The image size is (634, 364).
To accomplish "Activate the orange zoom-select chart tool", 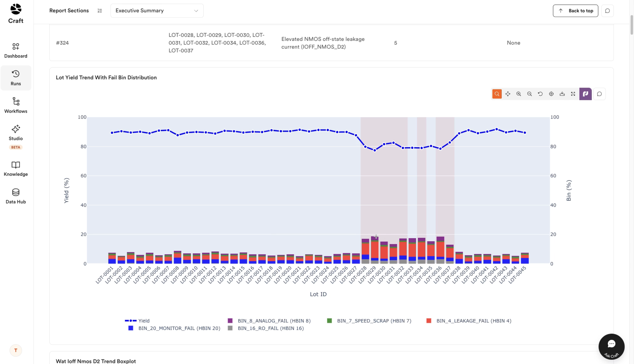I will tap(497, 94).
